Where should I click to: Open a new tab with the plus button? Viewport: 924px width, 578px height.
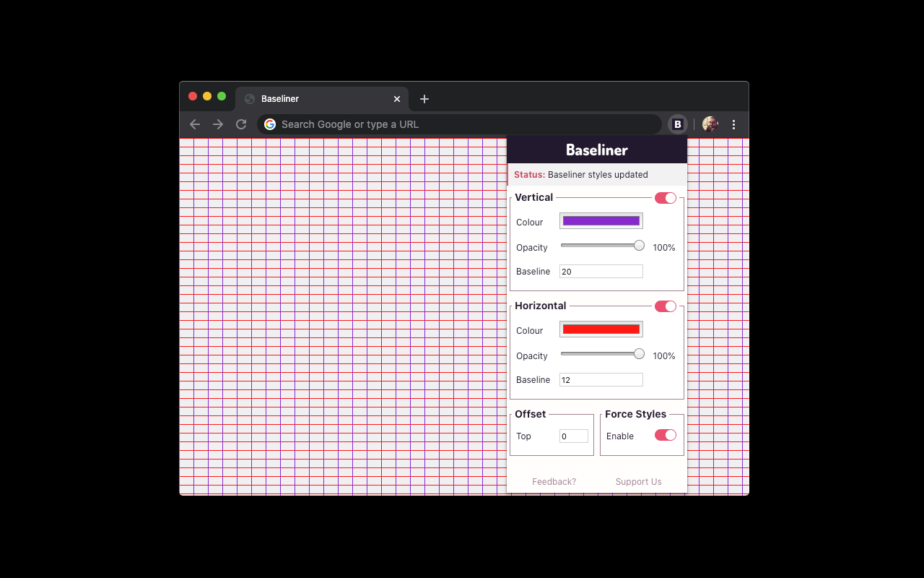click(x=424, y=99)
